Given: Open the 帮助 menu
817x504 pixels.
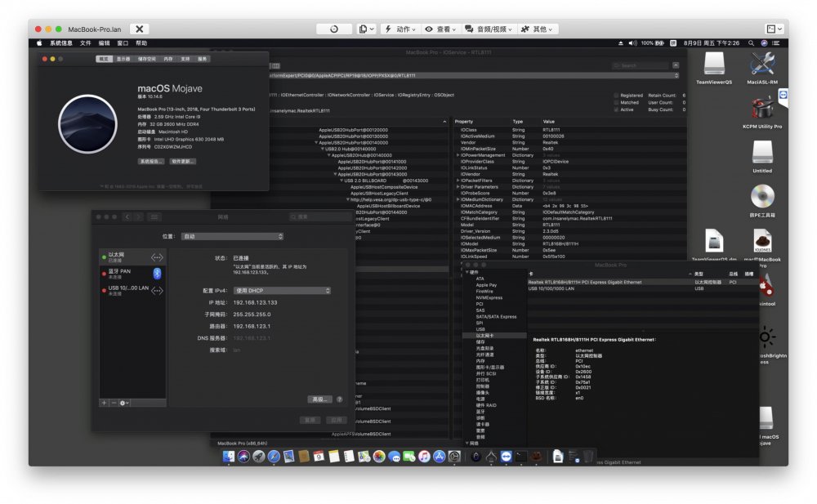Looking at the screenshot, I should pos(141,43).
